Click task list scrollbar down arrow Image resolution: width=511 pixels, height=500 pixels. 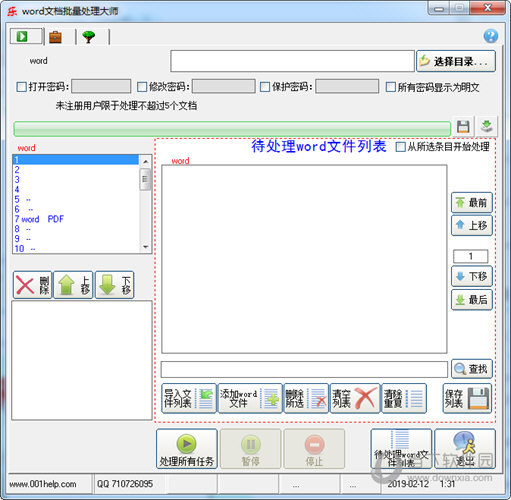click(x=145, y=247)
